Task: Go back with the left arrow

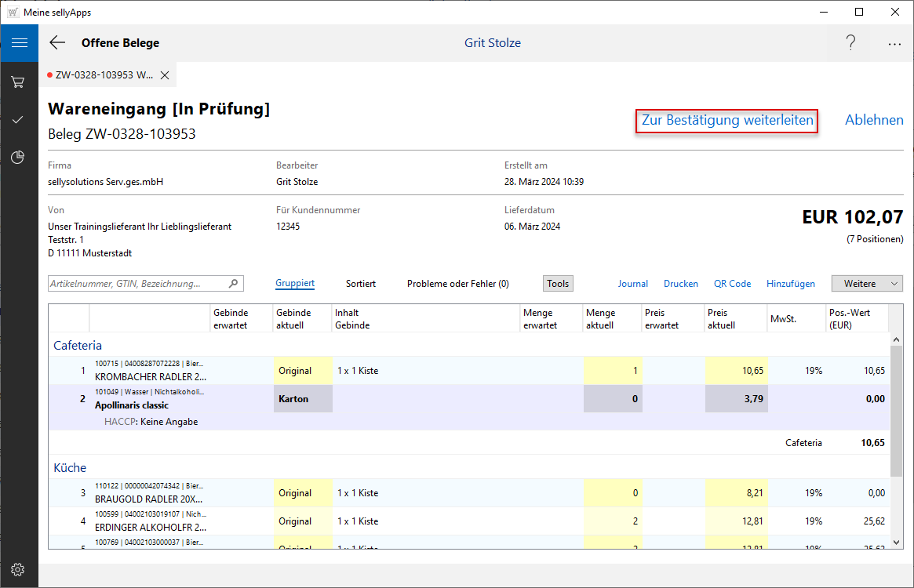Action: pyautogui.click(x=57, y=43)
